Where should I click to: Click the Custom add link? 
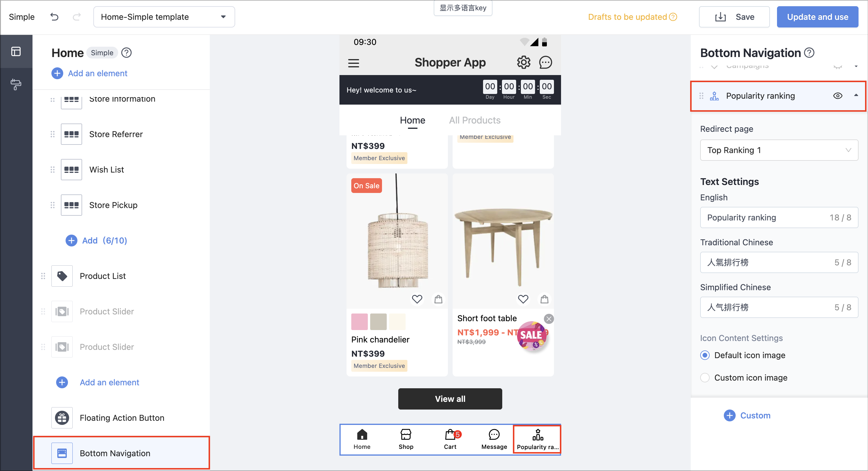[747, 415]
